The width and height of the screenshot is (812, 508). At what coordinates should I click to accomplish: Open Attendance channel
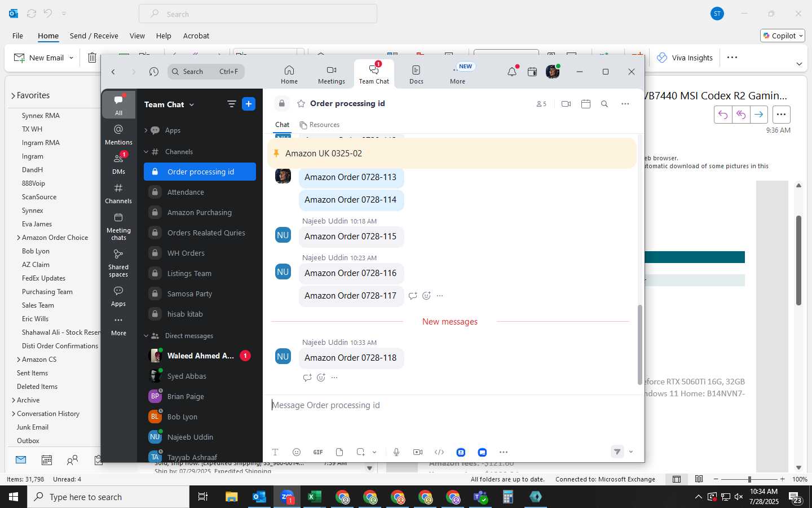200,192
